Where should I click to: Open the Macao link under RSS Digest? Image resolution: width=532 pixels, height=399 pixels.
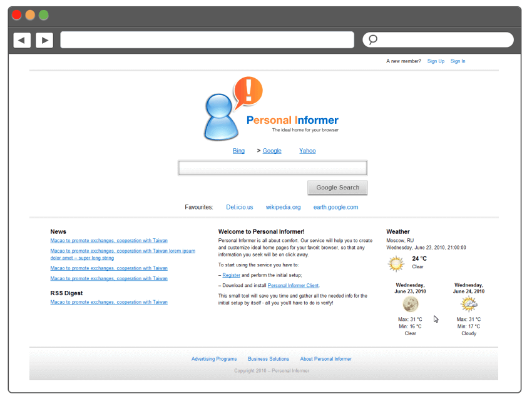pos(109,302)
